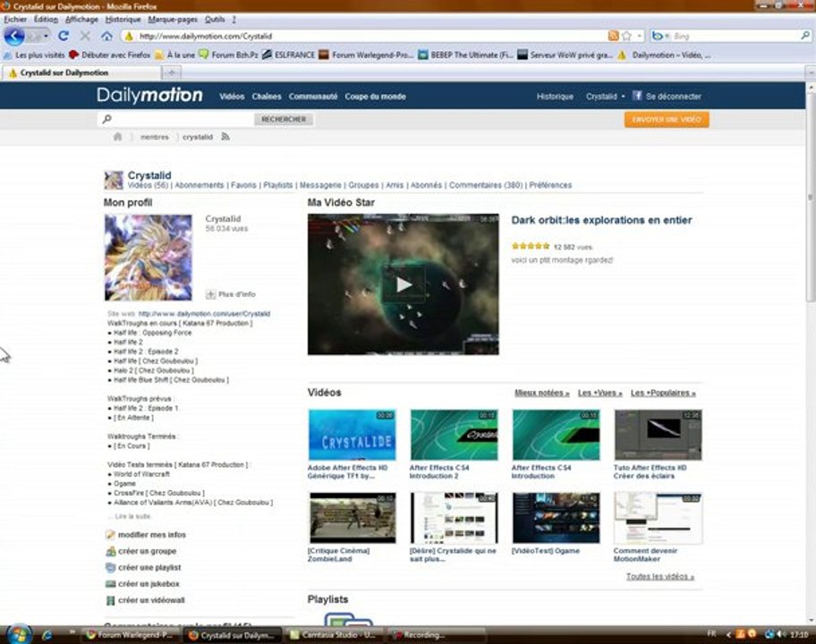Click the RECHERCHER button

(x=284, y=119)
